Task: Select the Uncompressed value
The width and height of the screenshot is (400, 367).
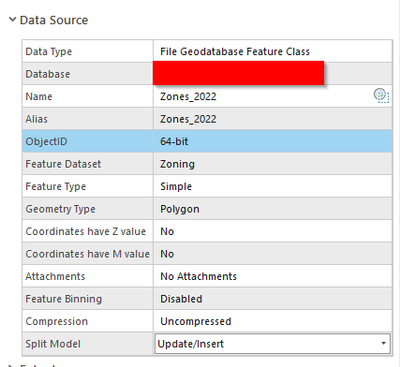Action: [196, 321]
